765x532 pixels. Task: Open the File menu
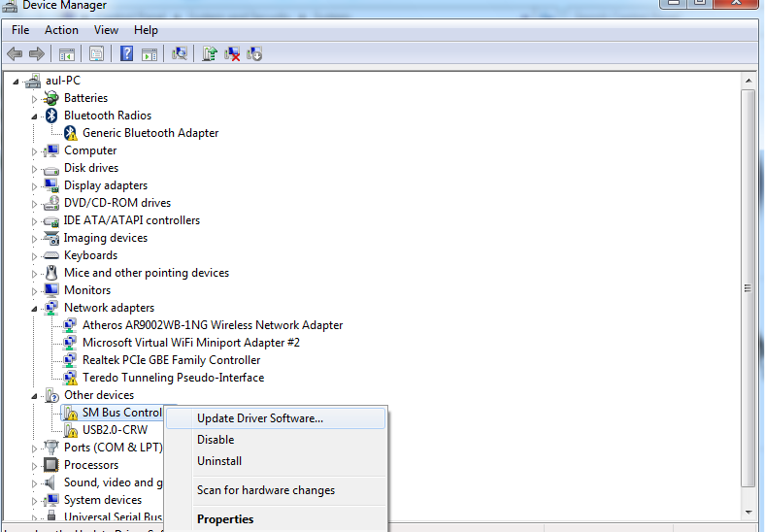(20, 30)
